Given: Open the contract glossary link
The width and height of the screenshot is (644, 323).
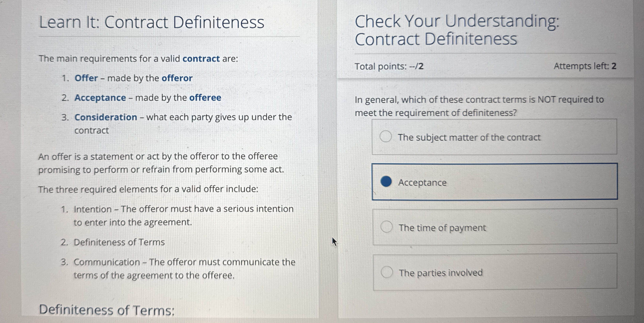Looking at the screenshot, I should 201,58.
